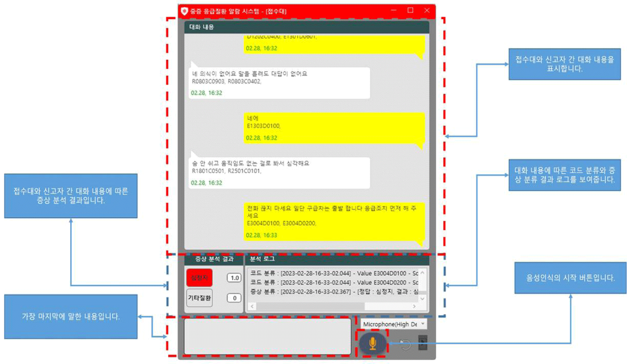Click the 1.0 score field for 심정지
This screenshot has height=364, width=627.
tap(234, 278)
